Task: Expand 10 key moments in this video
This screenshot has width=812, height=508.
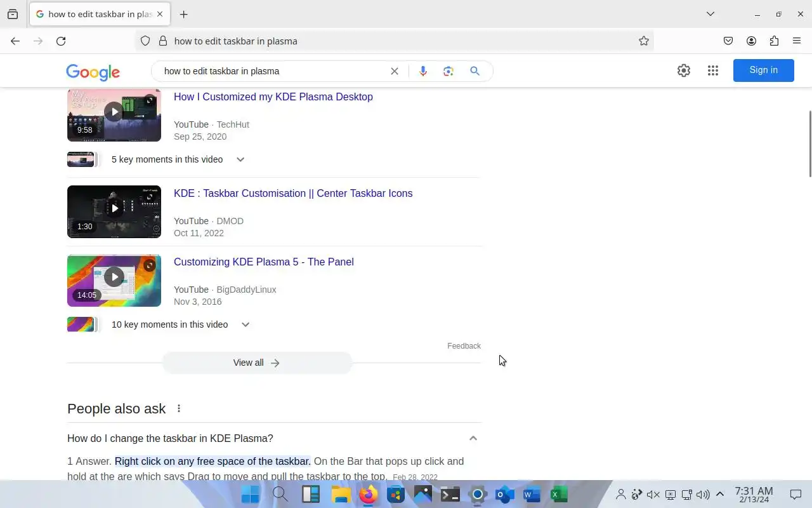Action: 246,324
